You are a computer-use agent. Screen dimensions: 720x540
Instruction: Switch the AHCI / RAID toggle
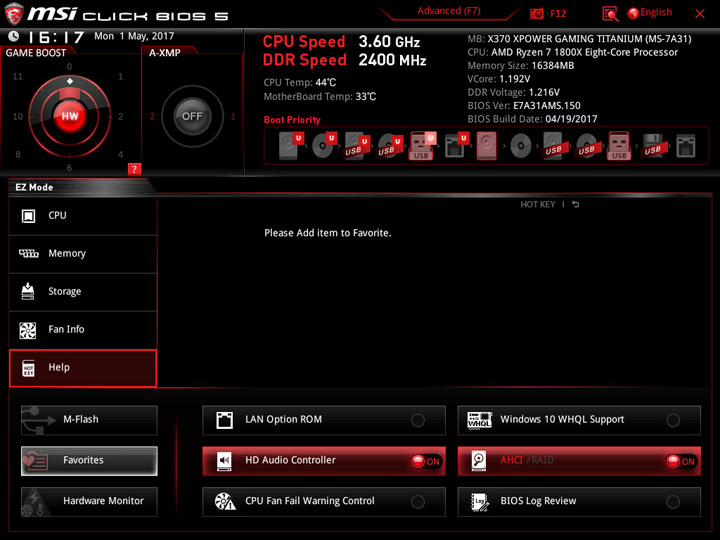(579, 461)
